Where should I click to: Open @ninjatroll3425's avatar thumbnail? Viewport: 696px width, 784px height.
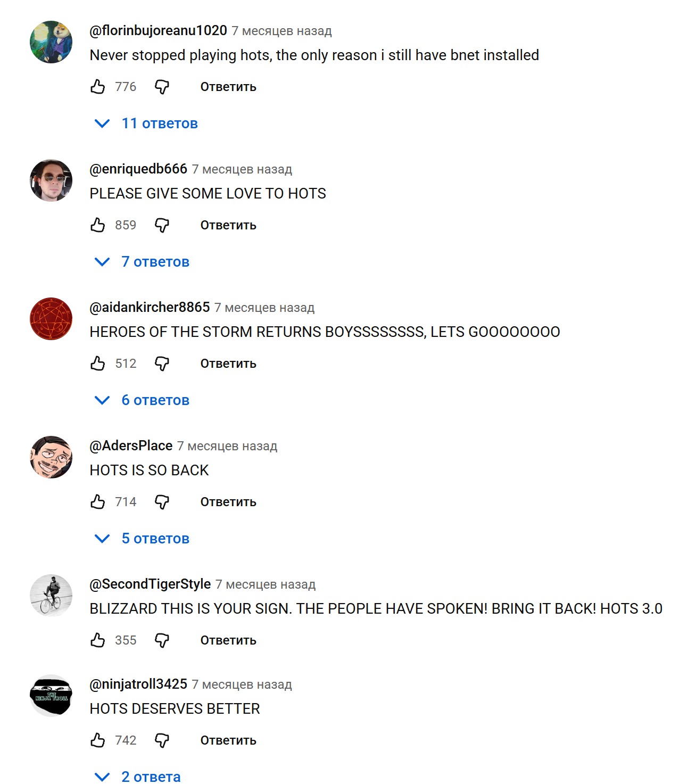51,696
